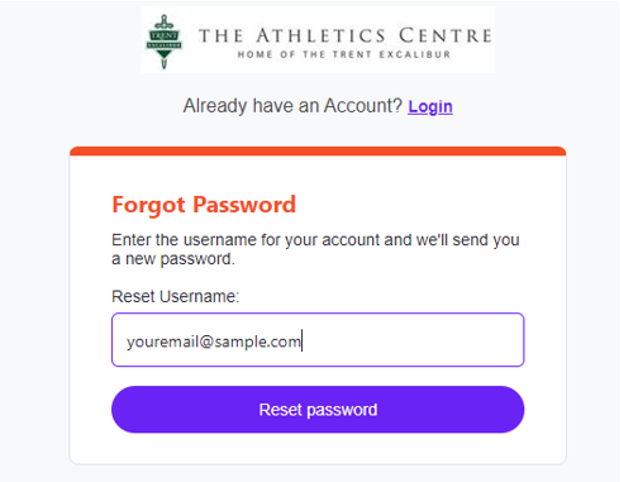Click the Login link
The height and width of the screenshot is (482, 620).
(x=430, y=106)
